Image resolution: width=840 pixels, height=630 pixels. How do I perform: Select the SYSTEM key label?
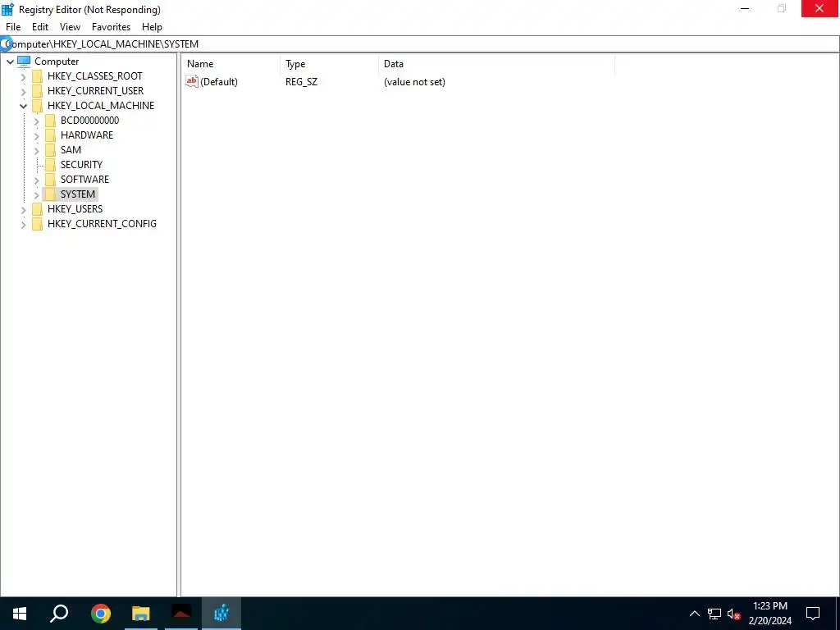[x=78, y=194]
